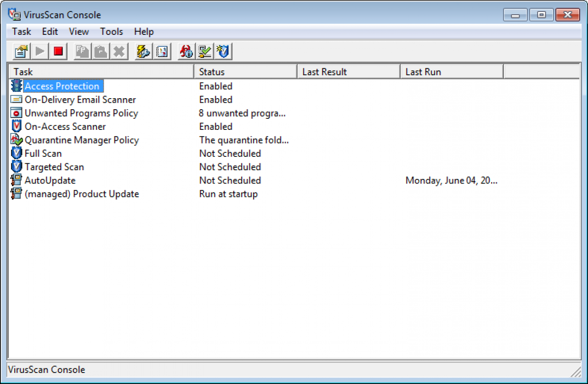Click the Targeted Scan shield icon
588x384 pixels.
click(17, 167)
